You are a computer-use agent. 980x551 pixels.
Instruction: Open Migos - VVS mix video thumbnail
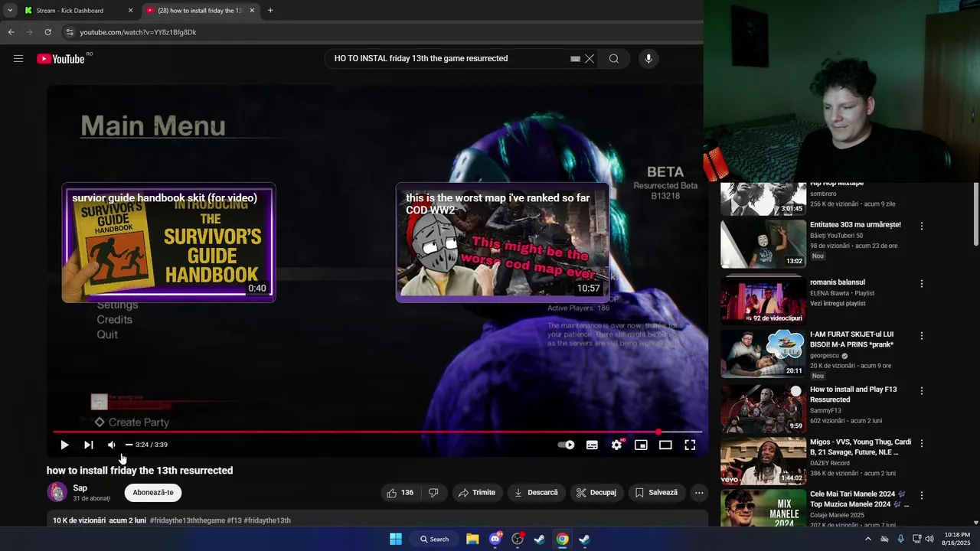click(763, 461)
